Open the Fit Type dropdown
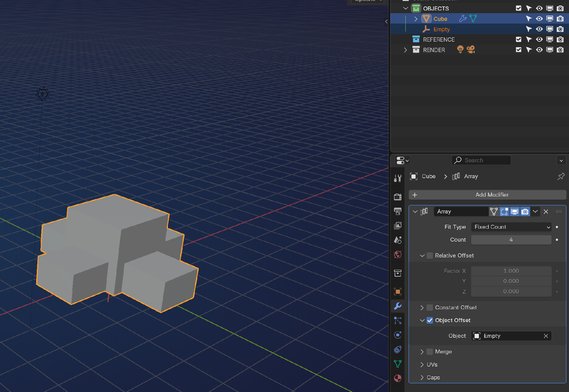This screenshot has width=569, height=392. click(511, 227)
